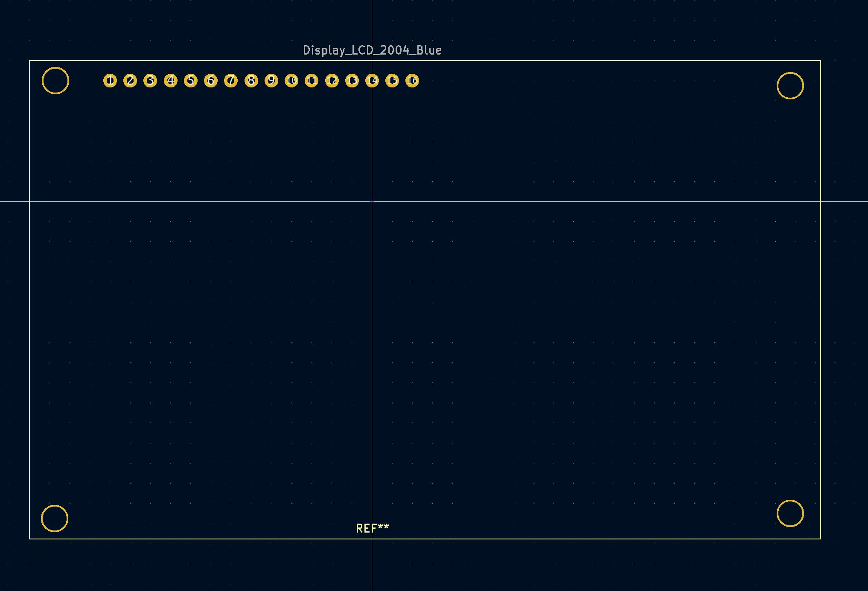868x591 pixels.
Task: Select pad 14 in the pin row
Action: 372,81
